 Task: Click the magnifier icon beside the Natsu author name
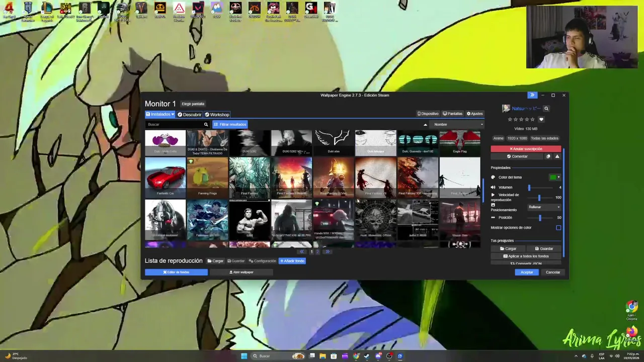point(546,109)
